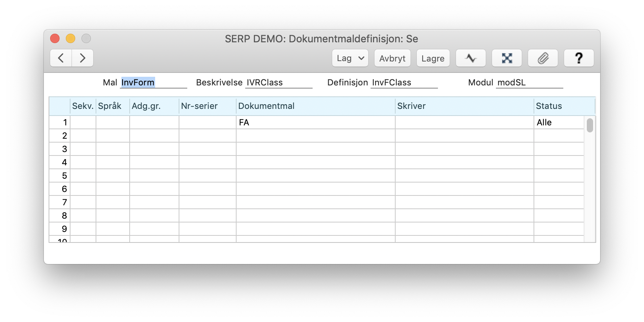Select row number 9
This screenshot has width=644, height=322.
click(60, 229)
